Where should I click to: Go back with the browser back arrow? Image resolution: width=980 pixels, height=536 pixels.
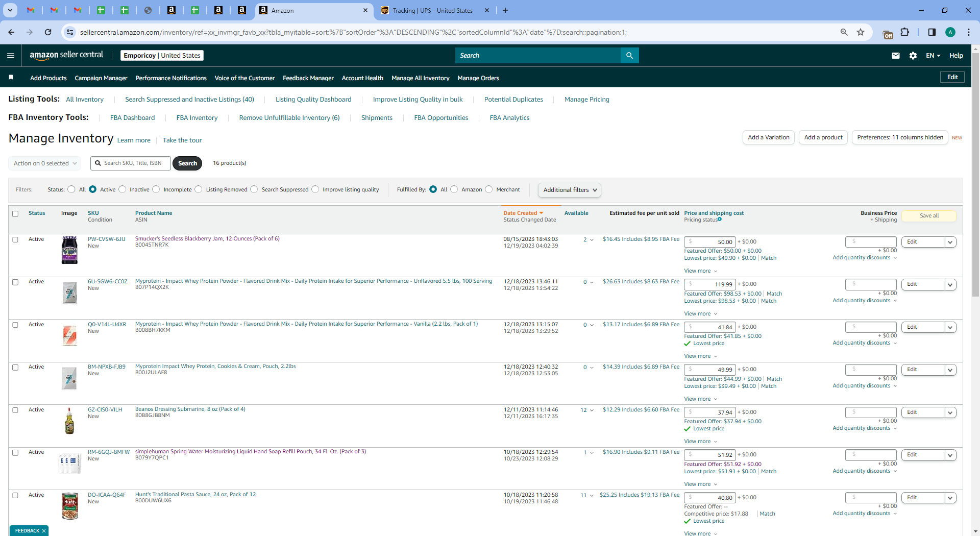[11, 32]
